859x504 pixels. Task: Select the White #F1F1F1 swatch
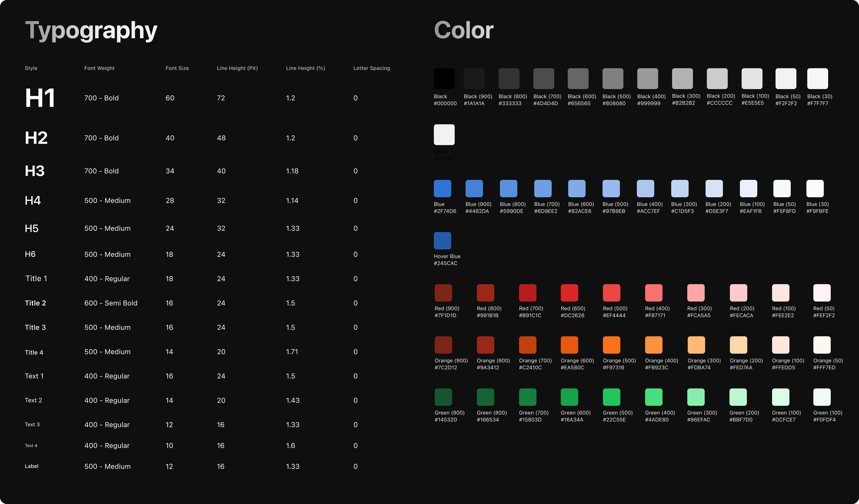[444, 135]
